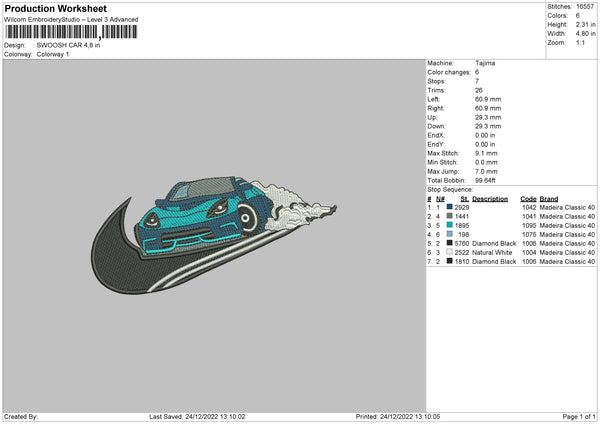Click 'Wilcom EmbroideryStudio – Level 3 Advanced' text
The width and height of the screenshot is (600, 424).
(x=71, y=20)
